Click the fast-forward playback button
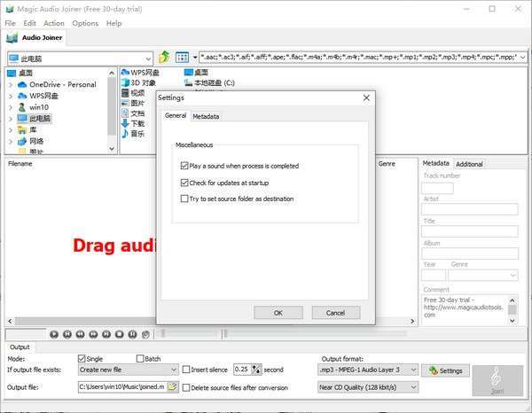This screenshot has height=413, width=532. pyautogui.click(x=93, y=334)
